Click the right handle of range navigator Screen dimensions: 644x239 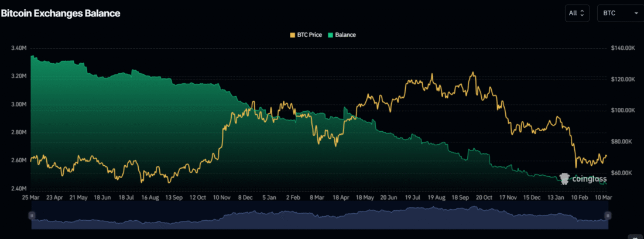click(608, 216)
